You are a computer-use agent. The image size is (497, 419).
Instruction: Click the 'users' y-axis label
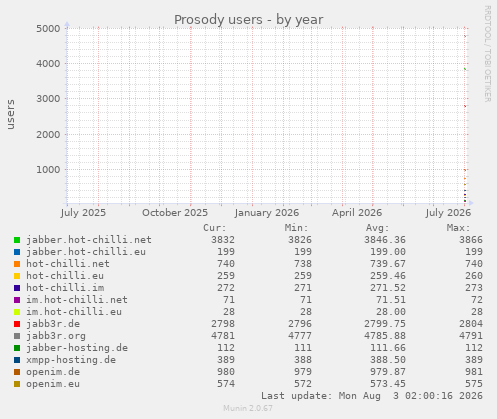(x=10, y=114)
